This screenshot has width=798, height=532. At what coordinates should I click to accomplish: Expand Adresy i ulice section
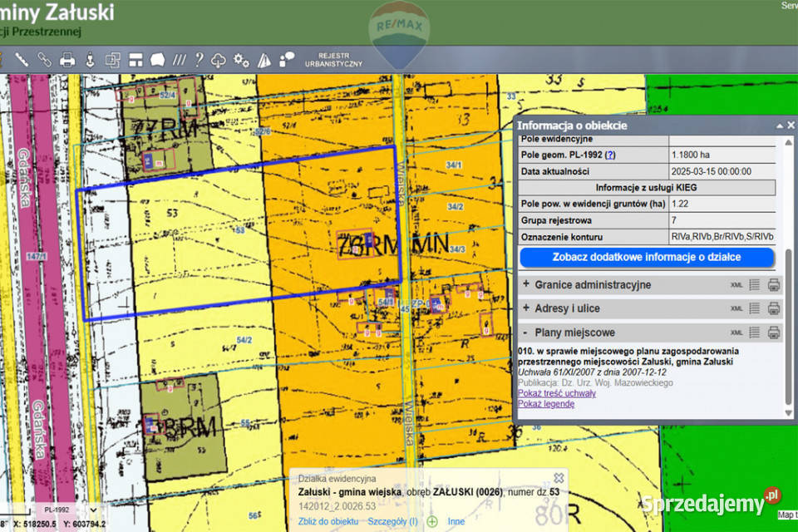[525, 308]
